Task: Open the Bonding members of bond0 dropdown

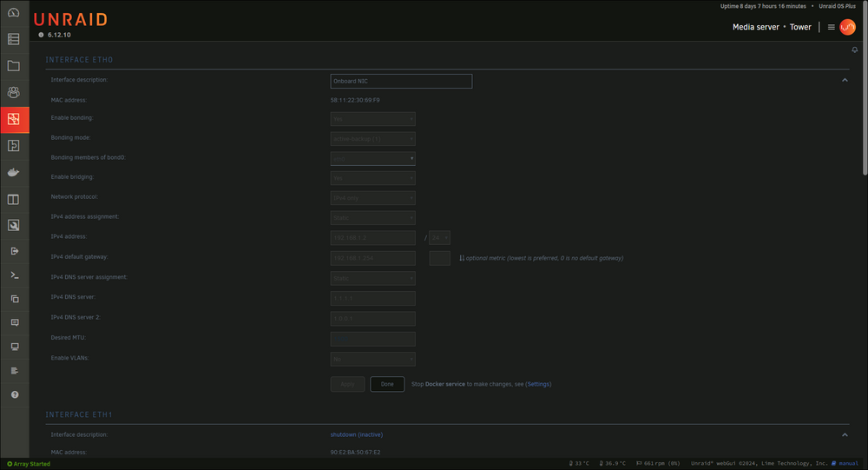Action: [372, 158]
